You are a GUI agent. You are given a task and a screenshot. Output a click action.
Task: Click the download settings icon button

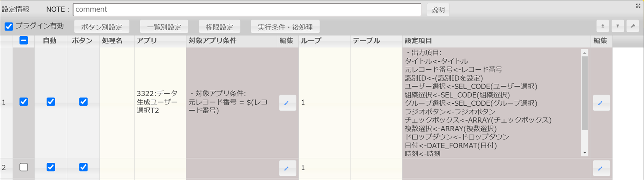click(x=603, y=26)
